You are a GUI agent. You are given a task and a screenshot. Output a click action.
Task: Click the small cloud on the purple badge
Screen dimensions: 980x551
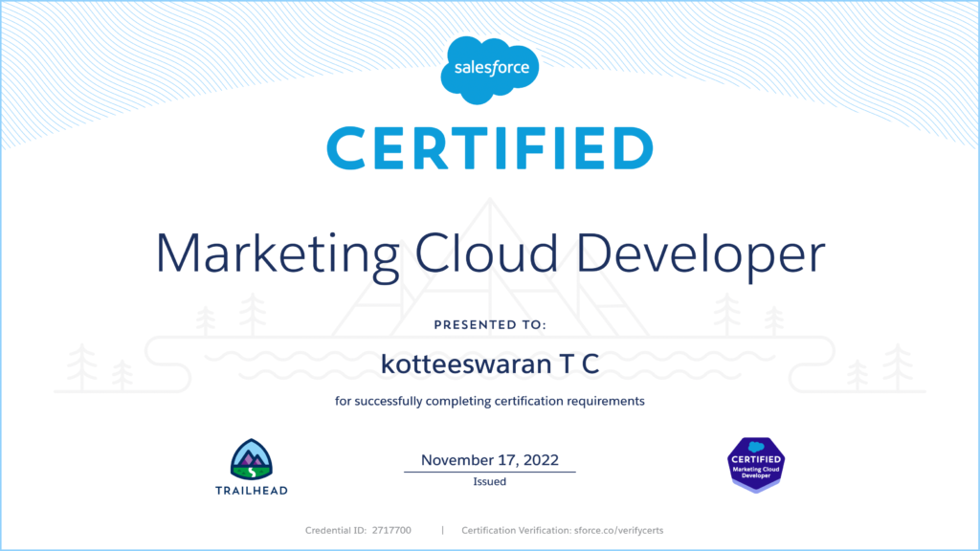point(757,447)
